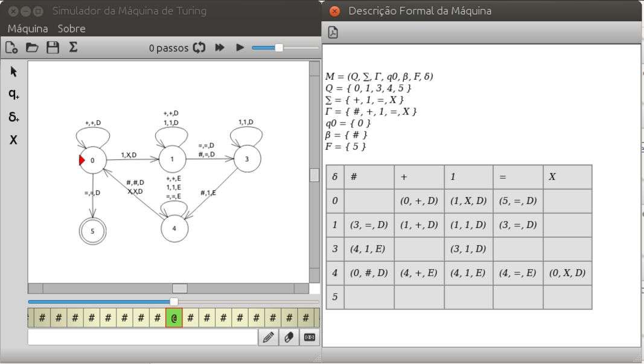
Task: Erase the tape with the eraser button
Action: click(289, 337)
